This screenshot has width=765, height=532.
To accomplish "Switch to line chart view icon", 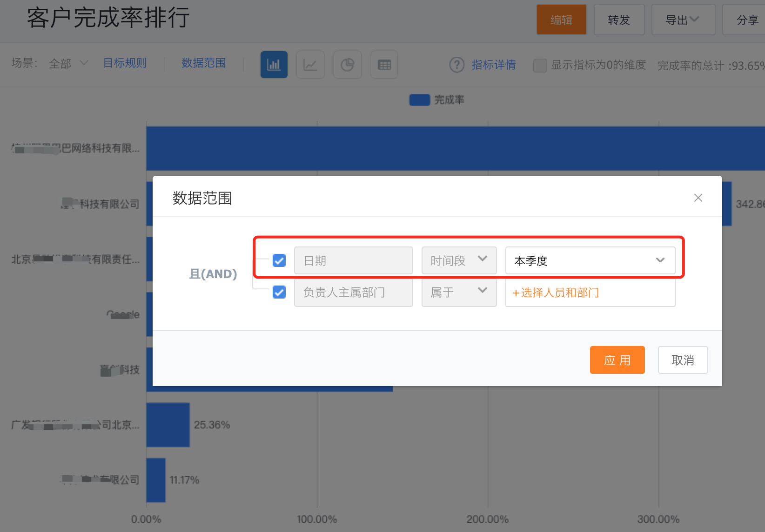I will point(310,65).
